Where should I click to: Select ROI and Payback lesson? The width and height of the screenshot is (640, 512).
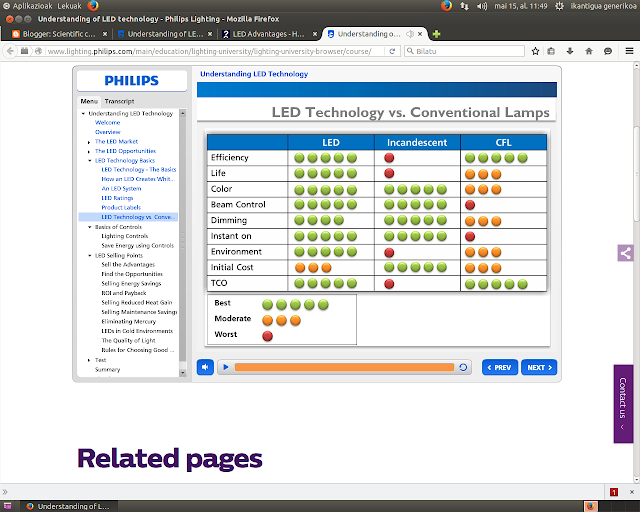pos(124,293)
